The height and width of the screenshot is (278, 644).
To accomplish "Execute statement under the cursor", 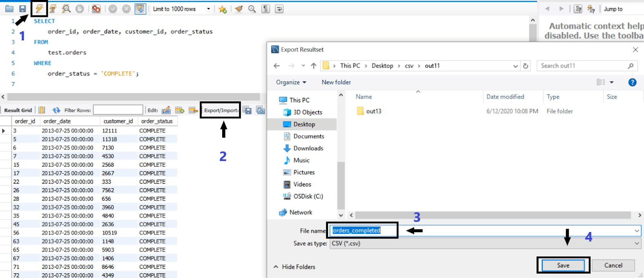I will point(53,9).
